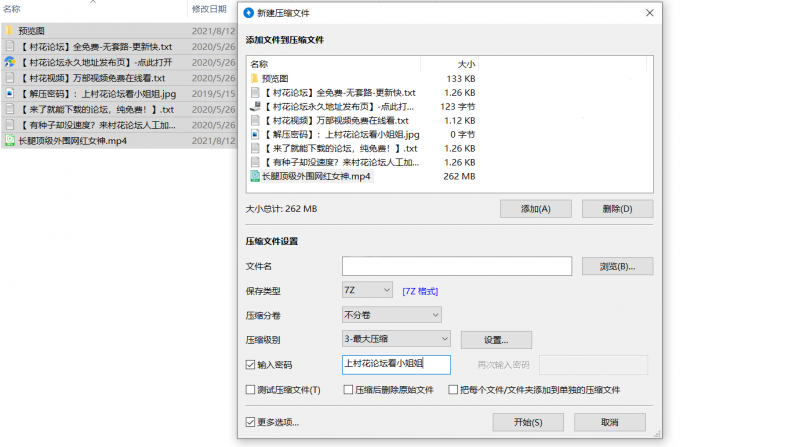
Task: Tick the 压缩后删除原始文件 checkbox
Action: tap(348, 390)
